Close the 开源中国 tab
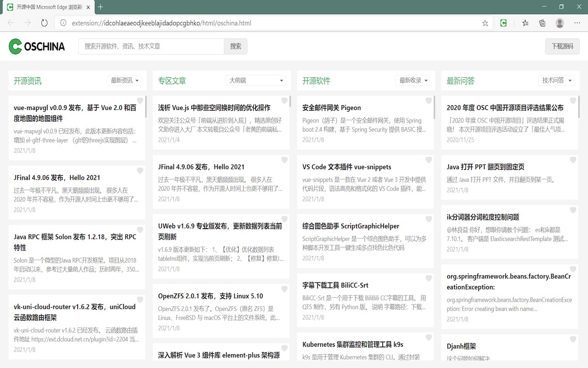This screenshot has width=588, height=368. (x=88, y=7)
